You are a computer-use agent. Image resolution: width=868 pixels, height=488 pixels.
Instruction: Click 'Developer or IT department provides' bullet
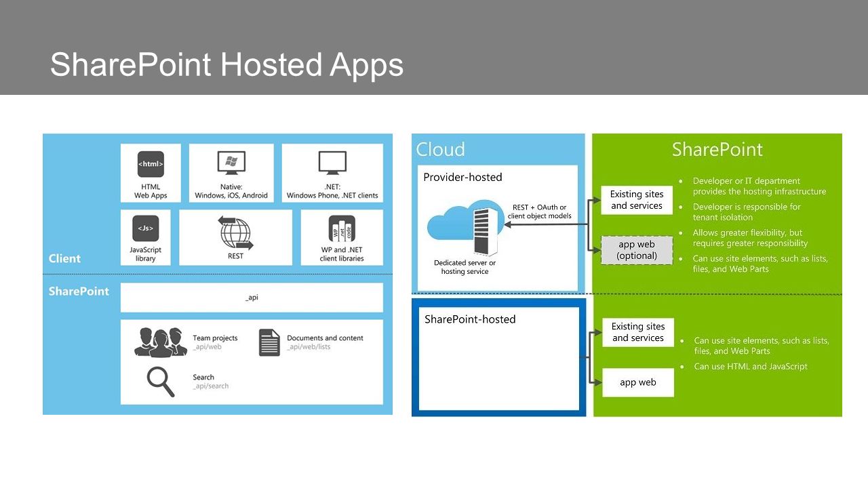click(759, 186)
